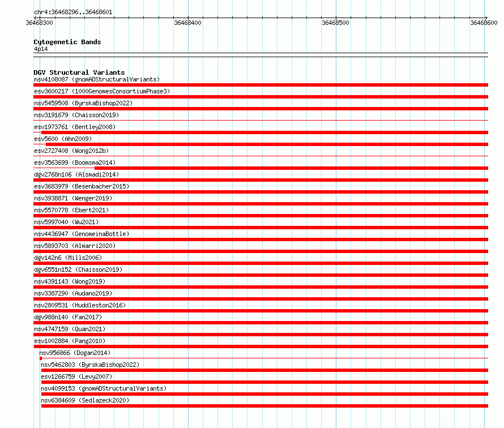Click ruler position 36468400
The height and width of the screenshot is (428, 504).
tap(187, 23)
